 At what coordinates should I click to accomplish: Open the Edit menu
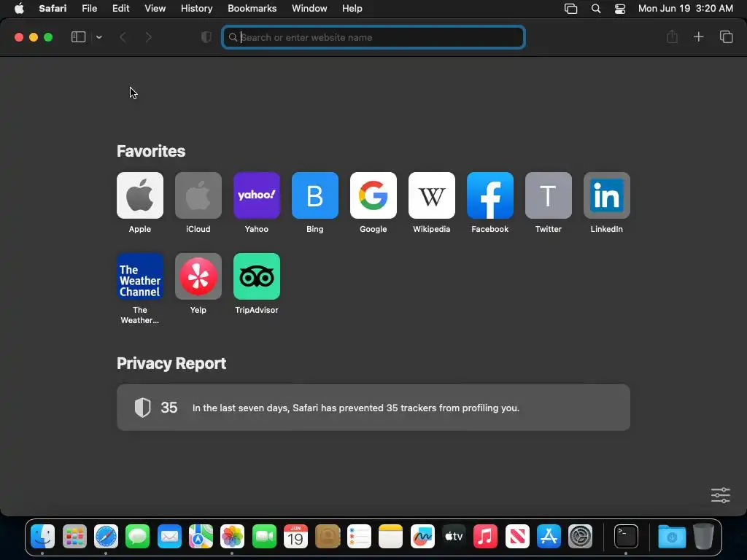(120, 9)
